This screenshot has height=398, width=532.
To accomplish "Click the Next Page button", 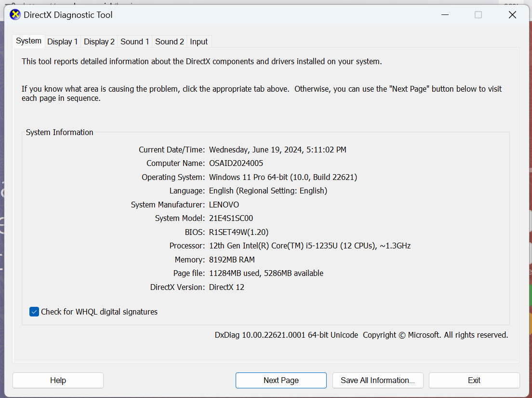I will pos(281,380).
